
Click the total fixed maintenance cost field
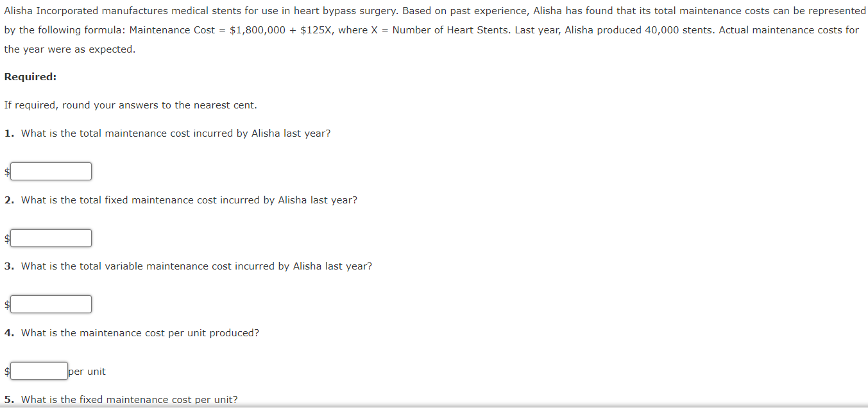(x=51, y=238)
